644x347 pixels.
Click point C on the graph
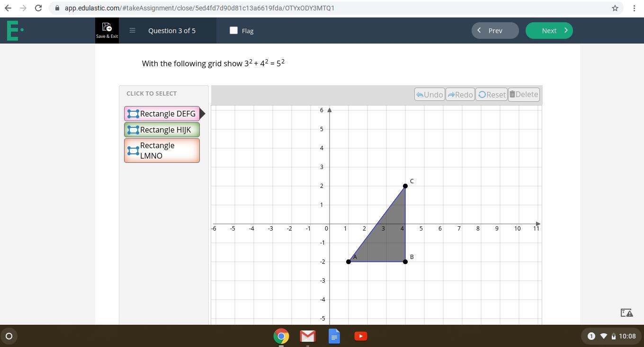click(x=405, y=186)
